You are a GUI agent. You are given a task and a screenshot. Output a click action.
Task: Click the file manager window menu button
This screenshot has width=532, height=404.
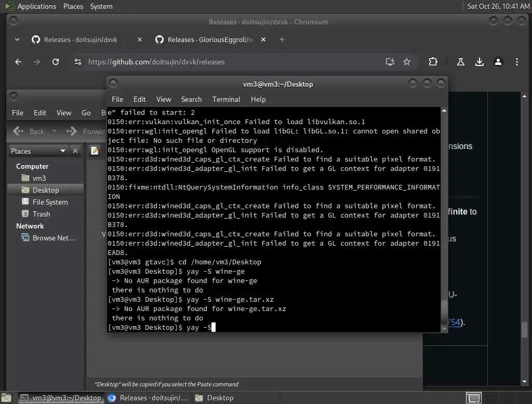(x=14, y=97)
